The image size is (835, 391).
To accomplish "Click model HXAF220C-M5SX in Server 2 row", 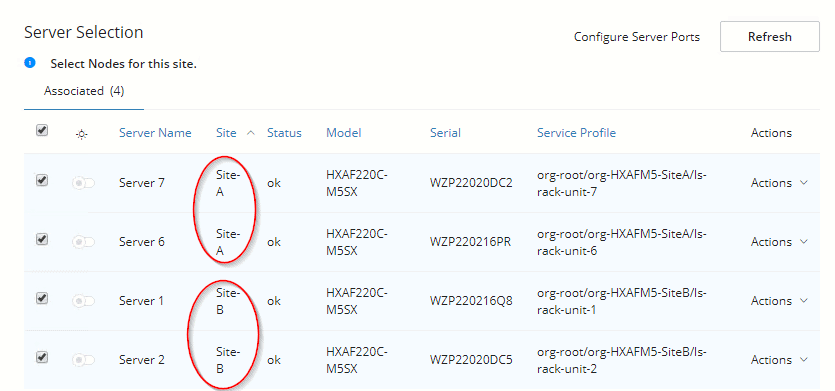I will click(x=357, y=360).
